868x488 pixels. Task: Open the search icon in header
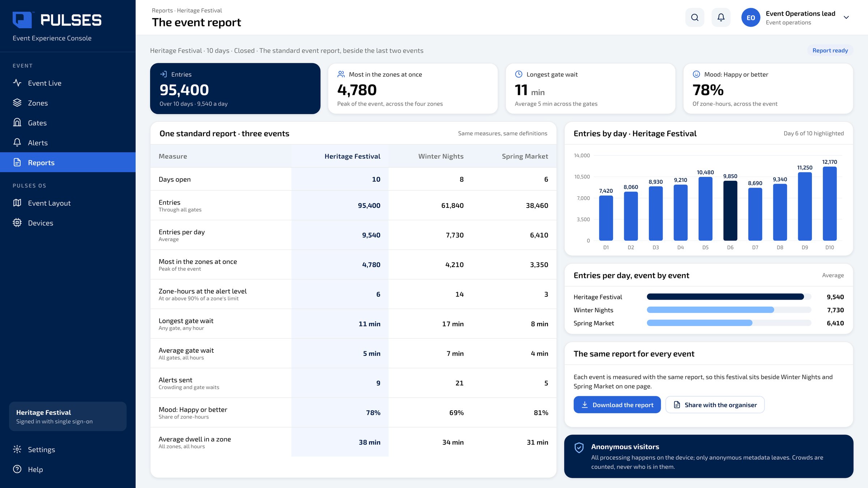pos(694,17)
